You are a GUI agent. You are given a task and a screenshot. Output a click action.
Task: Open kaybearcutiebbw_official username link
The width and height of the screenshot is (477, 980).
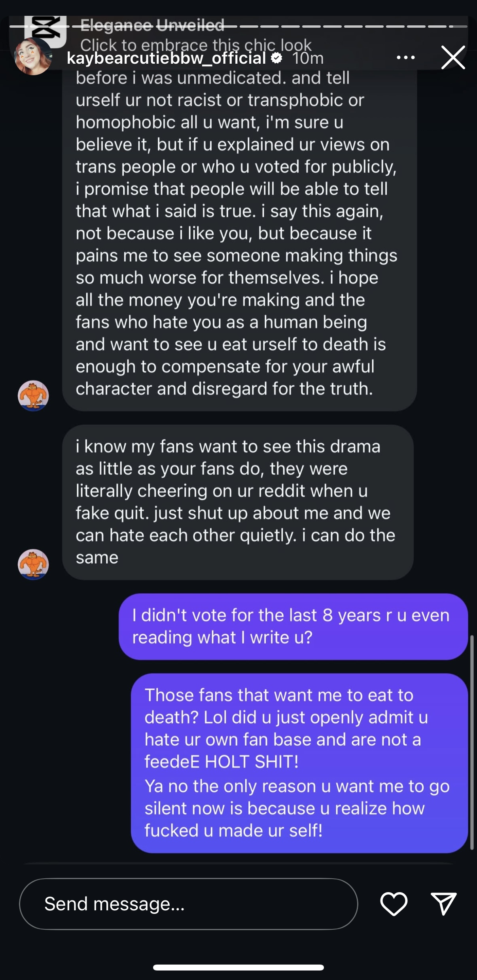click(x=166, y=58)
